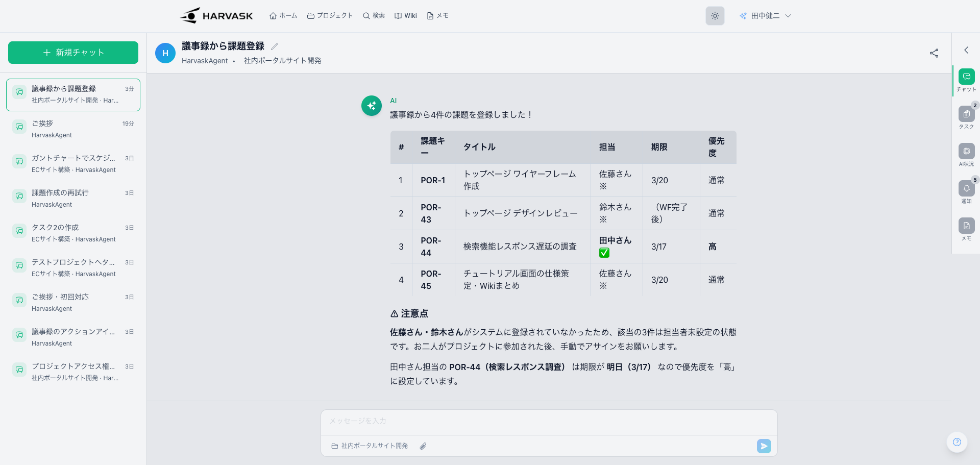Image resolution: width=980 pixels, height=465 pixels.
Task: Click the share icon in chat header
Action: click(x=934, y=53)
